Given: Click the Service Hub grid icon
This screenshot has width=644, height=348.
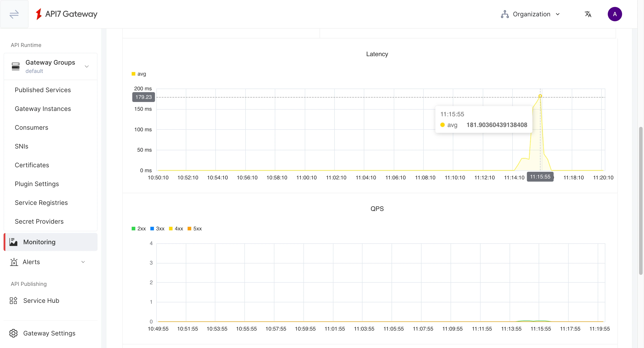Looking at the screenshot, I should point(13,301).
